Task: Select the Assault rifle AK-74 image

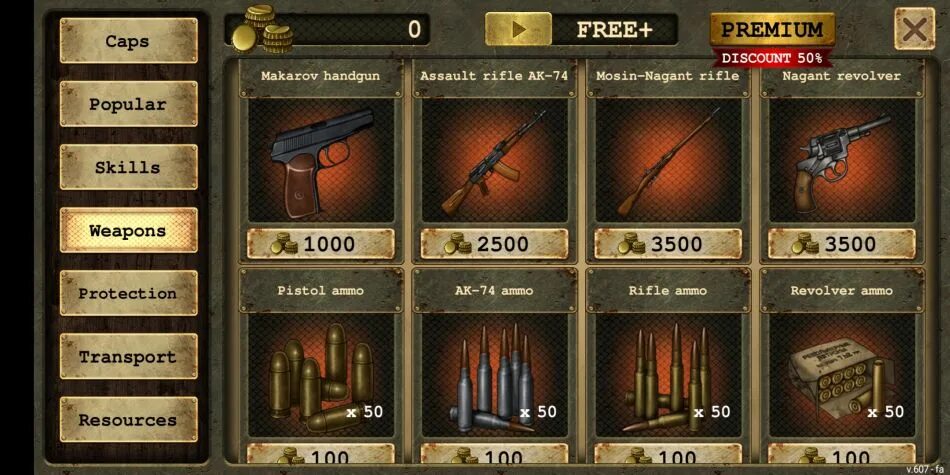Action: [494, 161]
